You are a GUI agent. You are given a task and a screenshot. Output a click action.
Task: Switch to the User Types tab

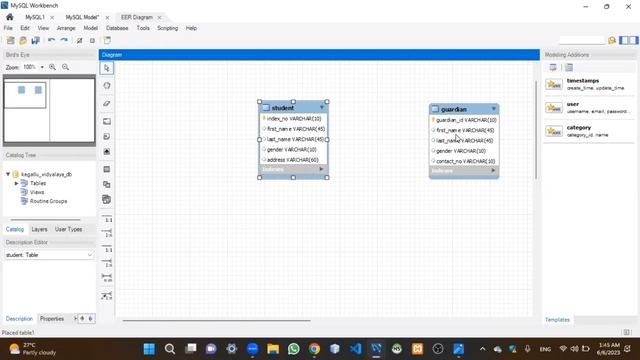coord(69,229)
